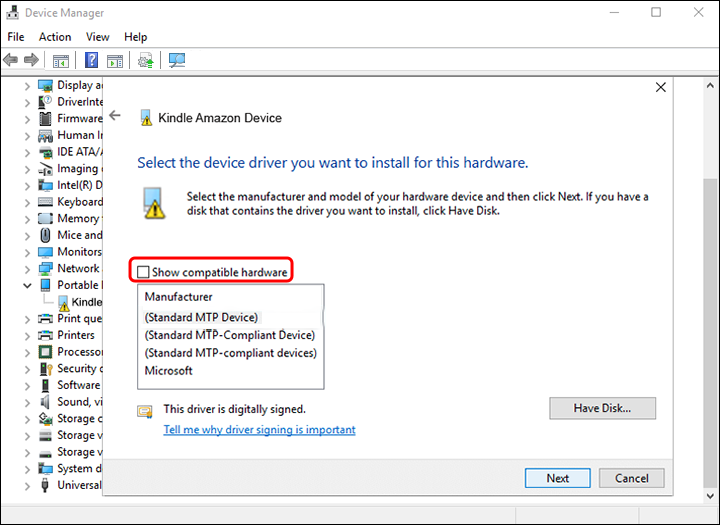Screen dimensions: 720x525
Task: Select the Intel(R) tree item
Action: [x=79, y=185]
